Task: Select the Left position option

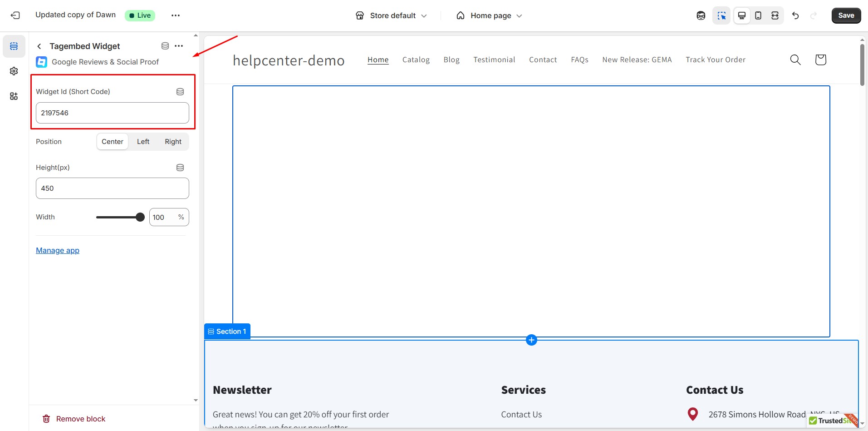Action: (x=143, y=141)
